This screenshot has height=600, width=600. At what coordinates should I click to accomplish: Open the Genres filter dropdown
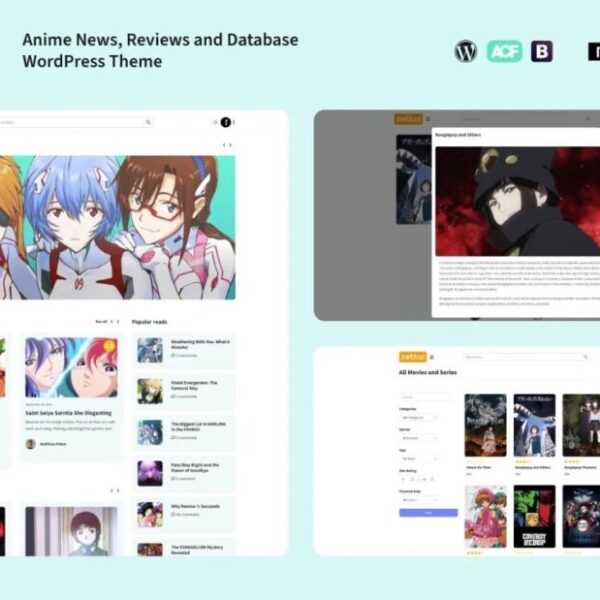(418, 438)
